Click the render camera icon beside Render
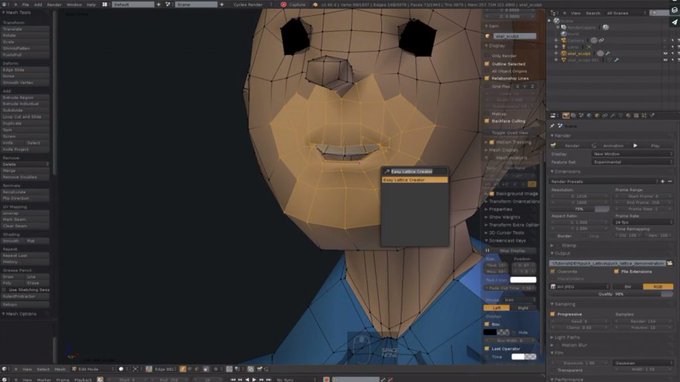The height and width of the screenshot is (382, 680). point(553,146)
